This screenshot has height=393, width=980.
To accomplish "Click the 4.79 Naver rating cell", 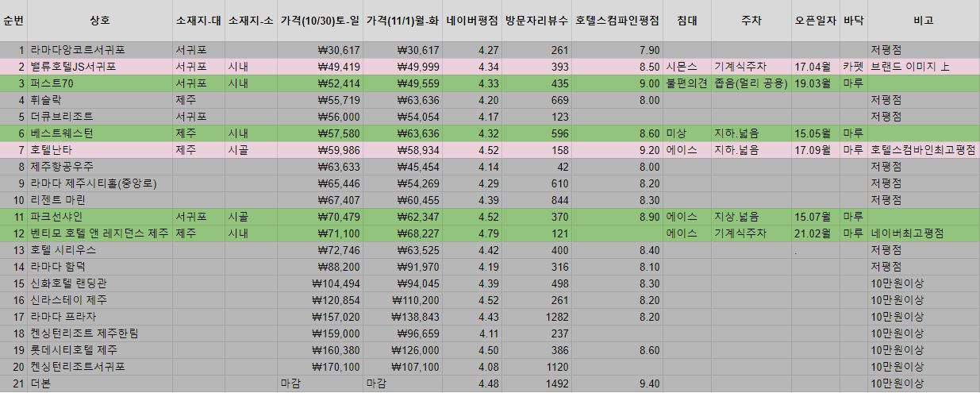I will coord(473,233).
